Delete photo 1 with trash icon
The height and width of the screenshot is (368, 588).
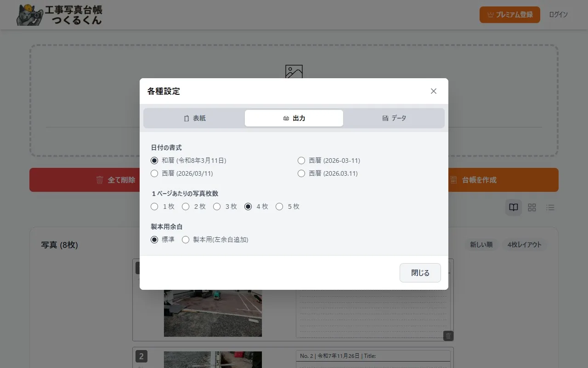[448, 336]
